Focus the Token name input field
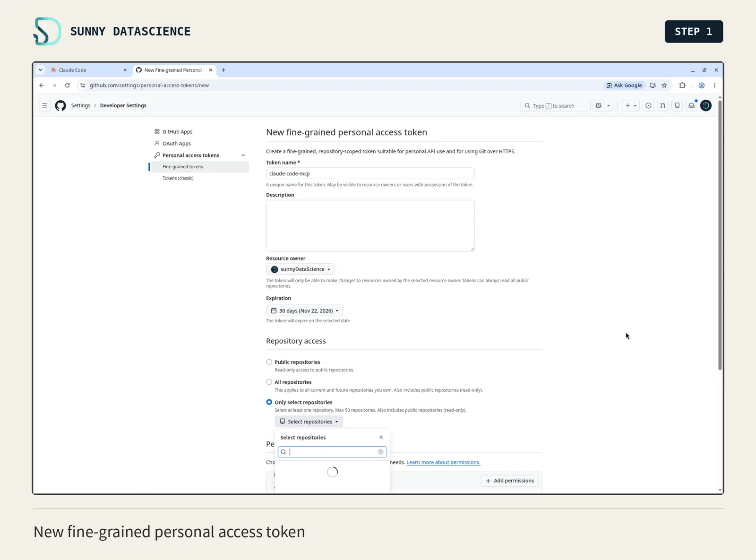Screen dimensions: 756x560 (x=370, y=173)
